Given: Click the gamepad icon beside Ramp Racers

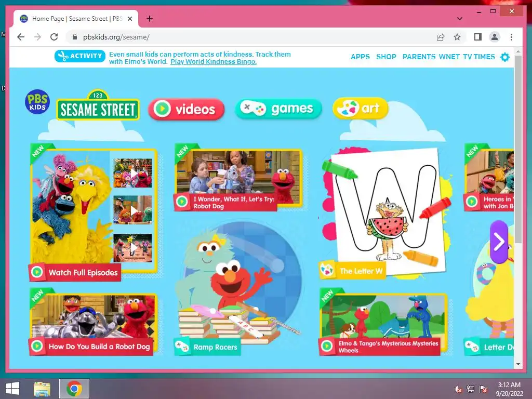Looking at the screenshot, I should (x=182, y=347).
